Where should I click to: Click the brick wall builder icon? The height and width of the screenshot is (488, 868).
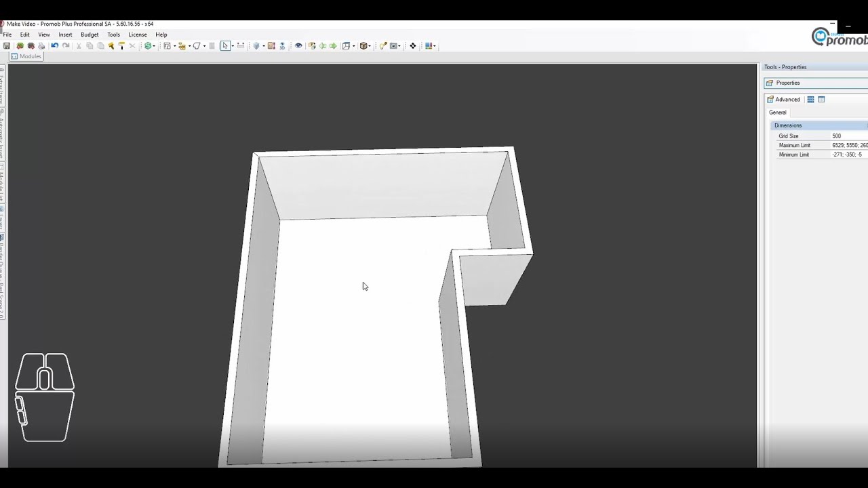[182, 46]
